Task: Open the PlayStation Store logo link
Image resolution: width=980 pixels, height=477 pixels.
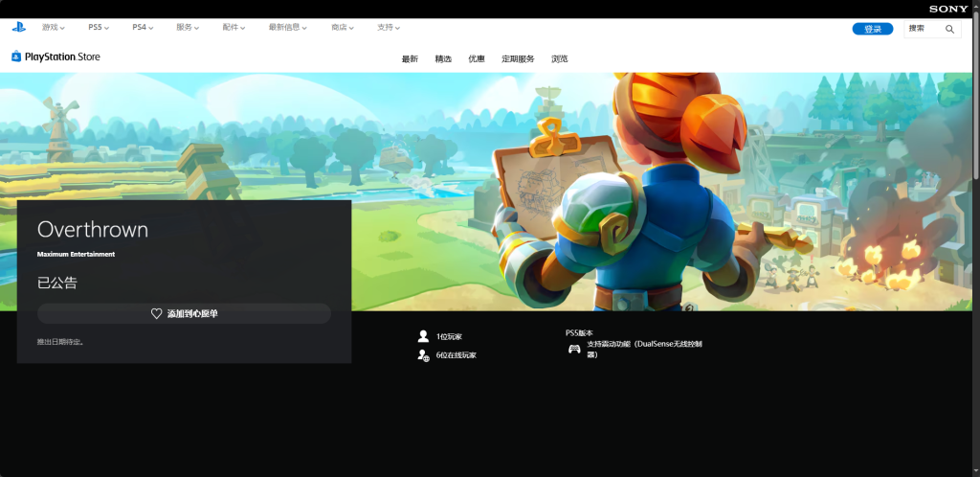Action: point(56,57)
